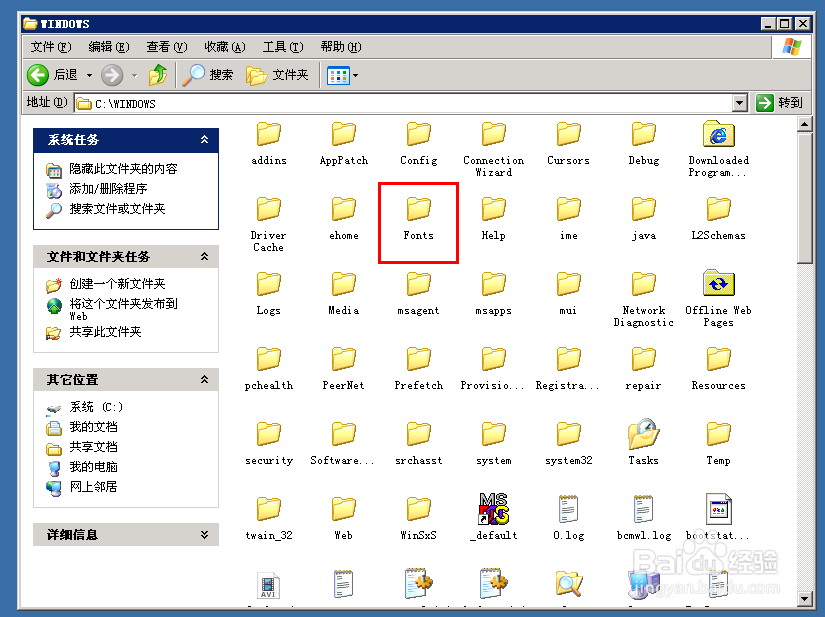
Task: Open the Views dropdown button
Action: (x=343, y=75)
